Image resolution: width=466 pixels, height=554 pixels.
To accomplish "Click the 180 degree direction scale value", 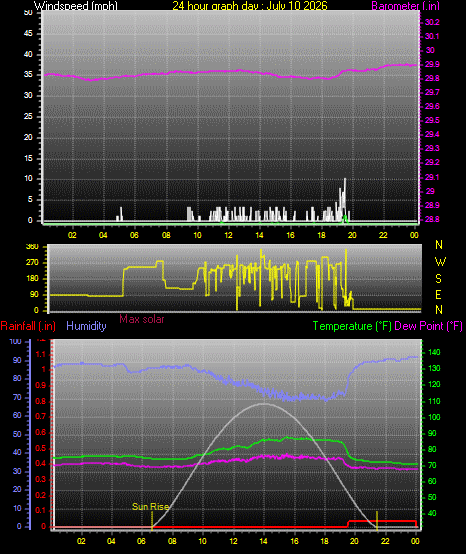I will [33, 279].
